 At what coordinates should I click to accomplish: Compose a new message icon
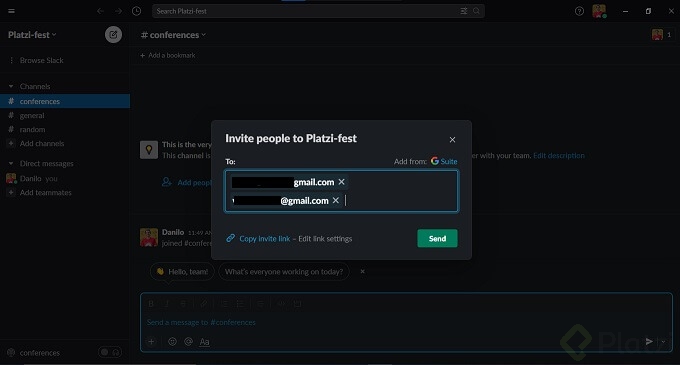coord(113,35)
